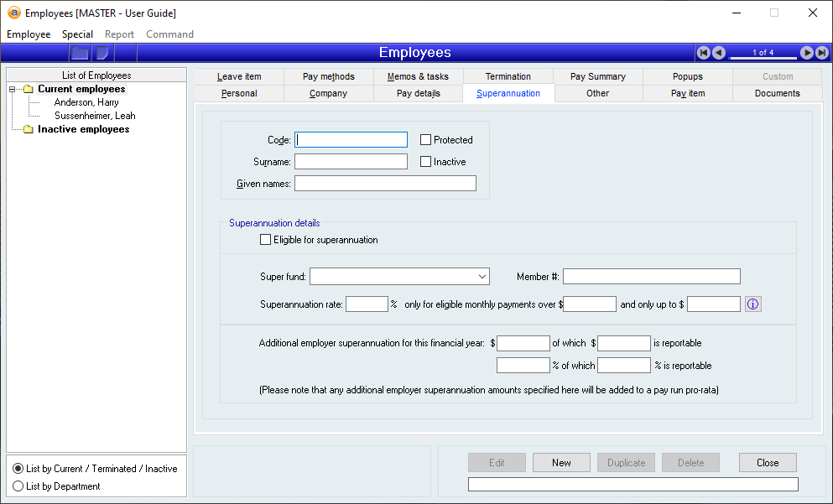The image size is (833, 504).
Task: Click the superannuation info icon
Action: point(752,304)
